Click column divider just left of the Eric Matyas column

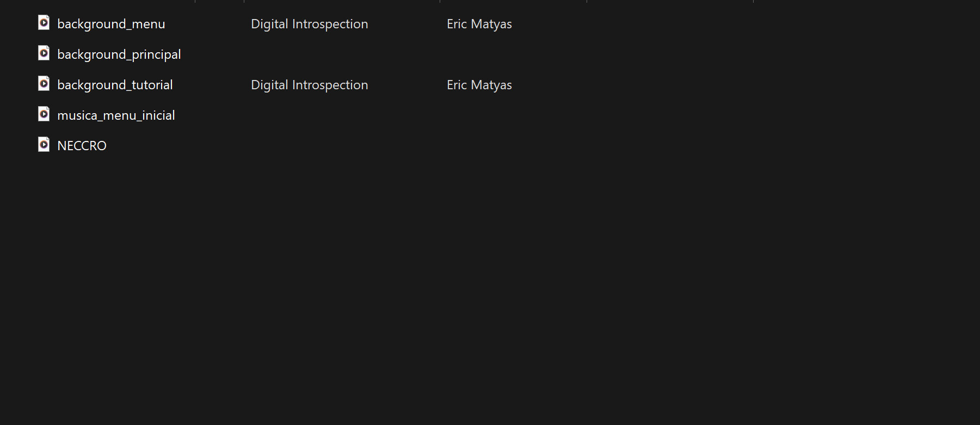tap(440, 1)
